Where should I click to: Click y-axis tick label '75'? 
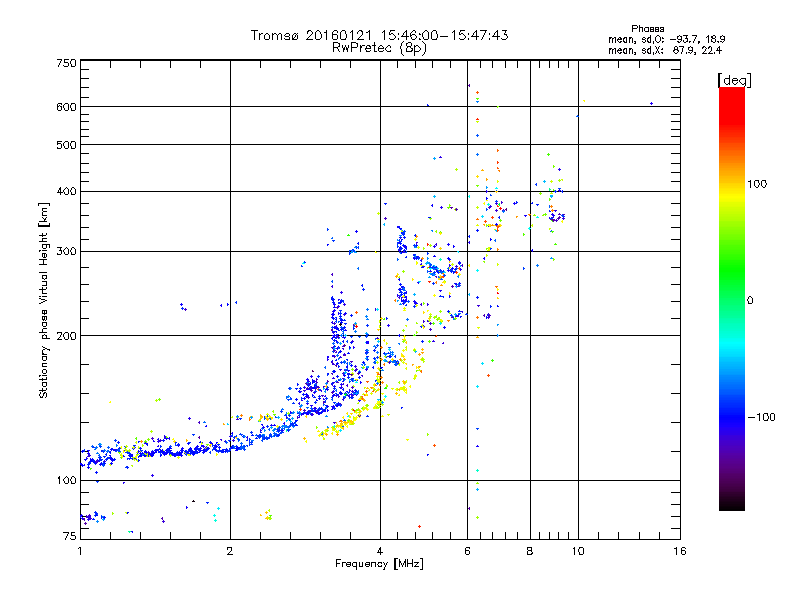click(70, 536)
